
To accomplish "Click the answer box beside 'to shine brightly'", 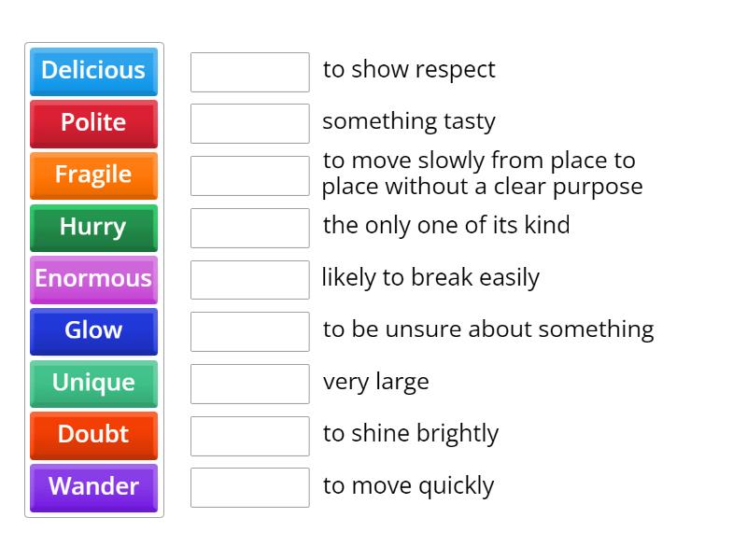I will (x=249, y=435).
